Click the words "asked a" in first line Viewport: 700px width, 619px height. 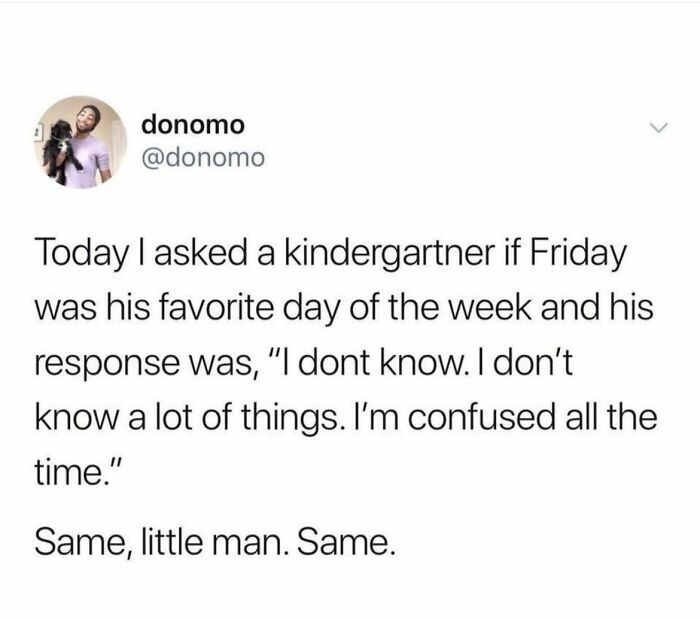pyautogui.click(x=215, y=253)
